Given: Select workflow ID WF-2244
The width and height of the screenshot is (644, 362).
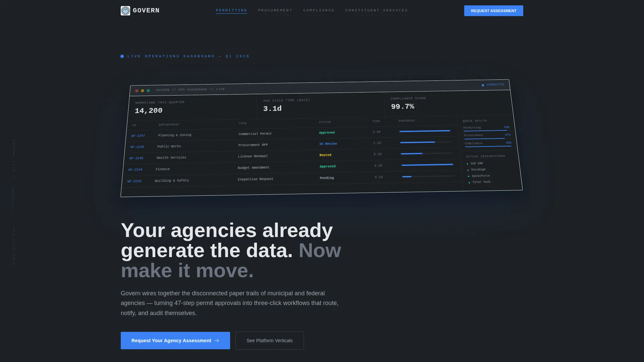Looking at the screenshot, I should (136, 170).
